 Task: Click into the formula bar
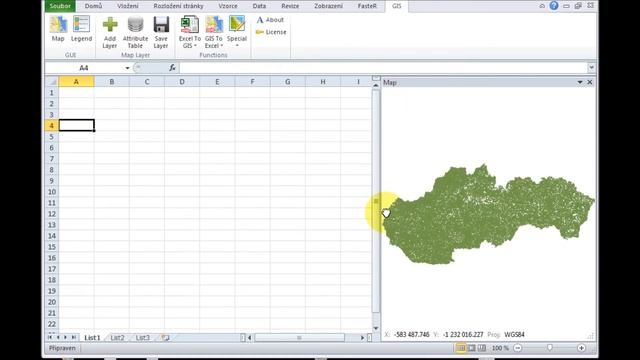coord(383,68)
